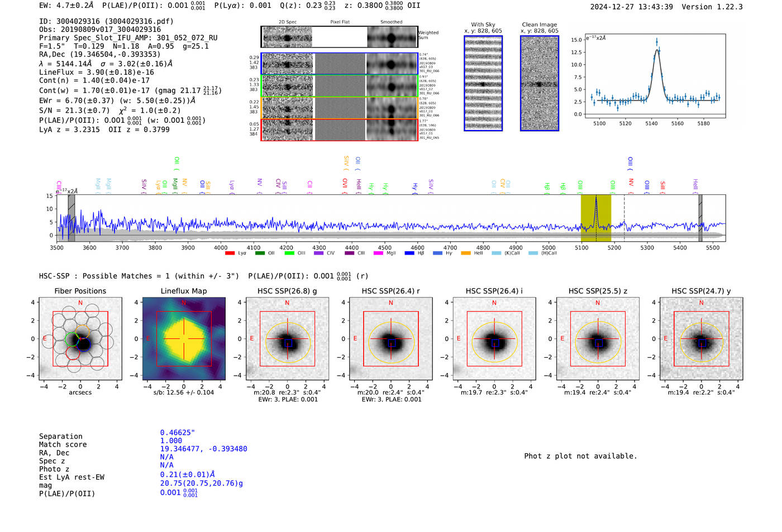The image size is (782, 532).
Task: Click the dashed vertical line near 5230
Action: pyautogui.click(x=624, y=218)
